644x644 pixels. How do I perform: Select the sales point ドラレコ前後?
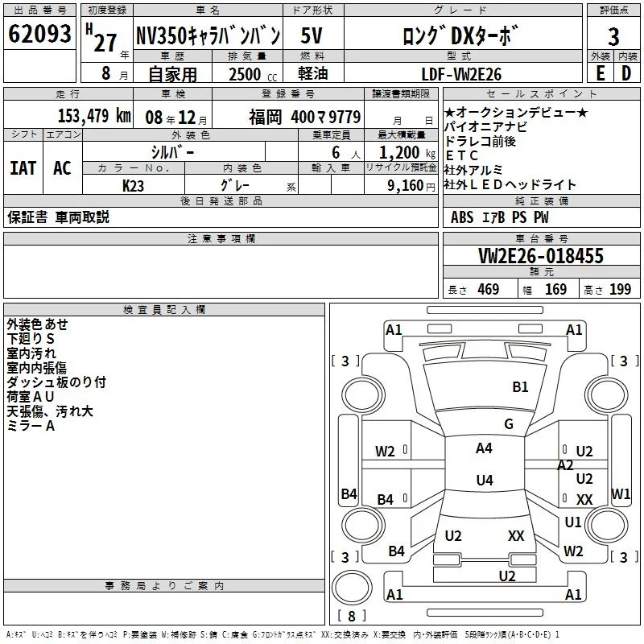click(x=480, y=142)
